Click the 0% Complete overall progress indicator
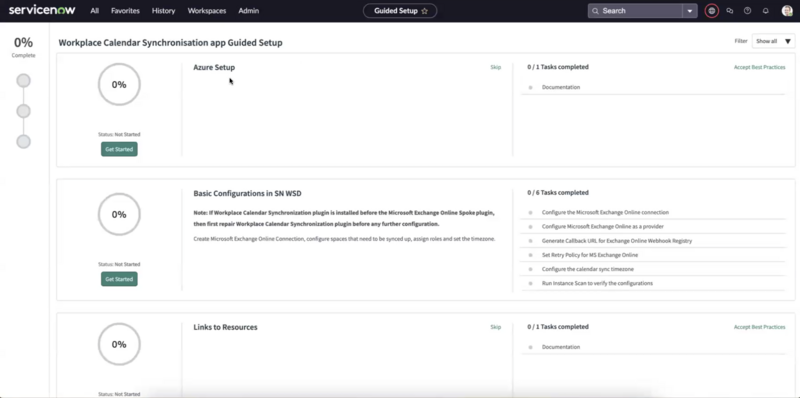This screenshot has height=398, width=800. pyautogui.click(x=23, y=46)
